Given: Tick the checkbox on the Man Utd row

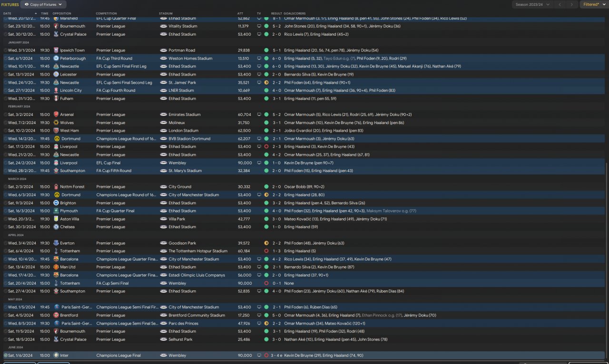Looking at the screenshot, I should pos(6,267).
